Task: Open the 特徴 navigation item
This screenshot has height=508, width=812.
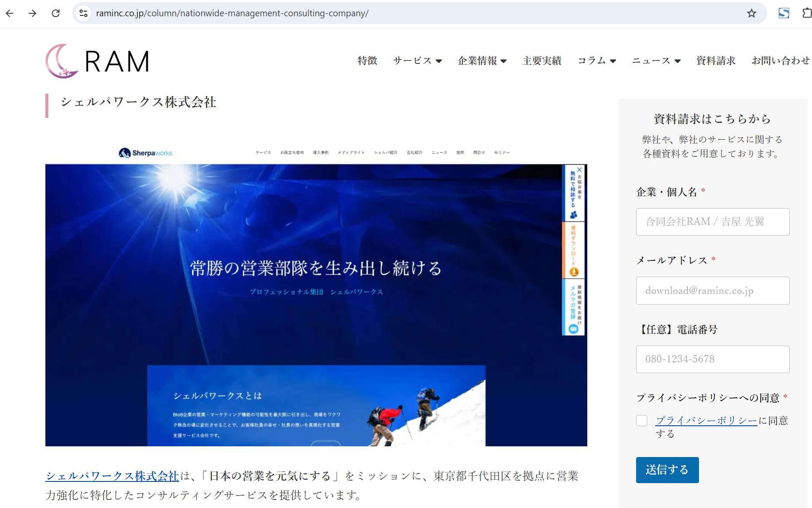Action: [x=367, y=61]
